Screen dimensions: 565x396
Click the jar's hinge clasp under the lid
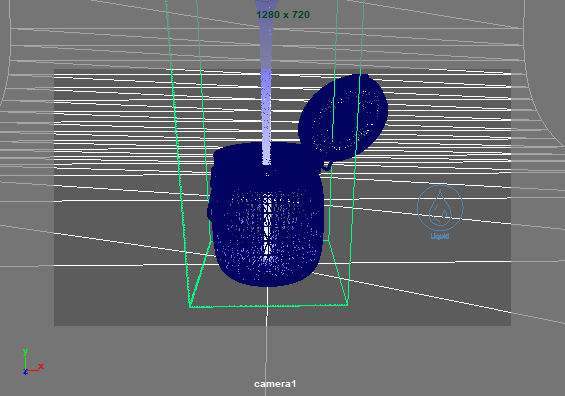(x=327, y=166)
